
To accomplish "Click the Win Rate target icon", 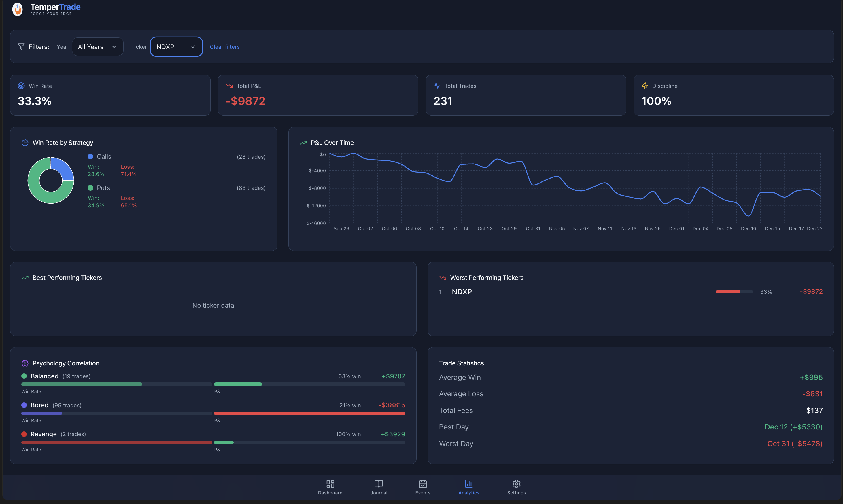I will 21,86.
